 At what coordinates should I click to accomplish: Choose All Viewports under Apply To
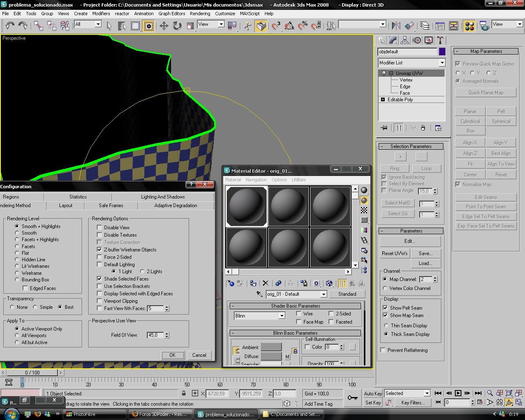[x=17, y=335]
